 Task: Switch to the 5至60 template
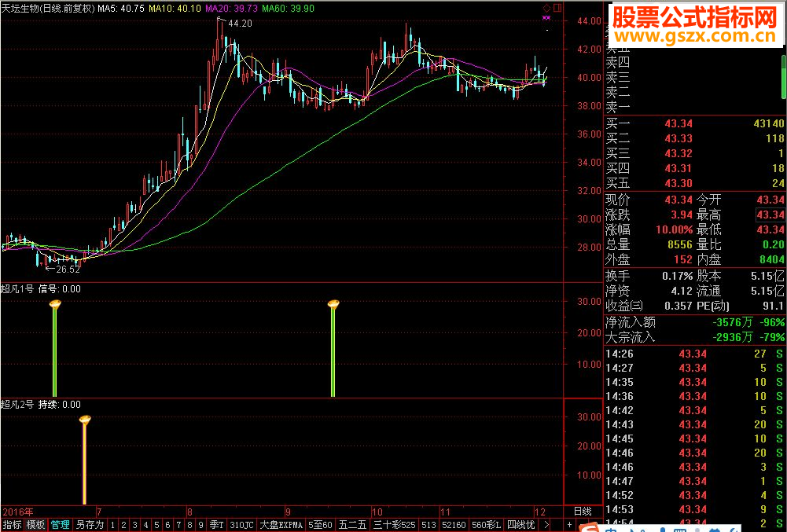(x=320, y=525)
